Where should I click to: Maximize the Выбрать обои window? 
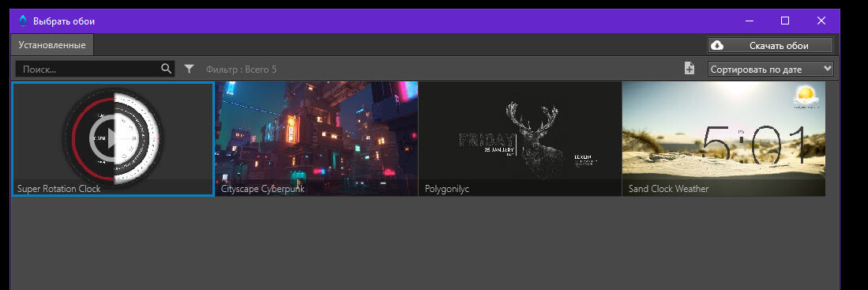tap(785, 21)
